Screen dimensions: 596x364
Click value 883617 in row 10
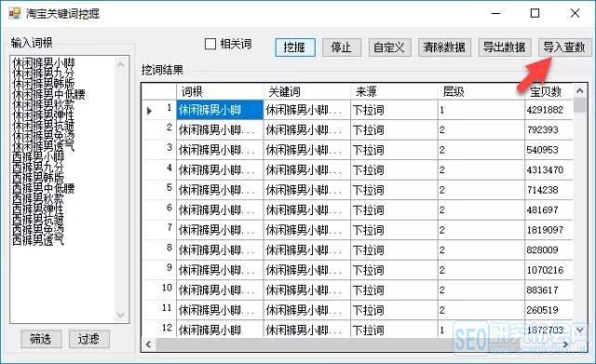coord(542,290)
